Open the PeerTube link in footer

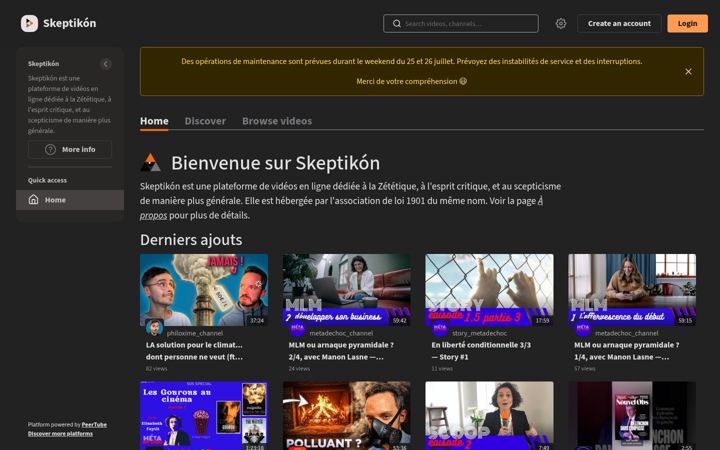tap(94, 425)
